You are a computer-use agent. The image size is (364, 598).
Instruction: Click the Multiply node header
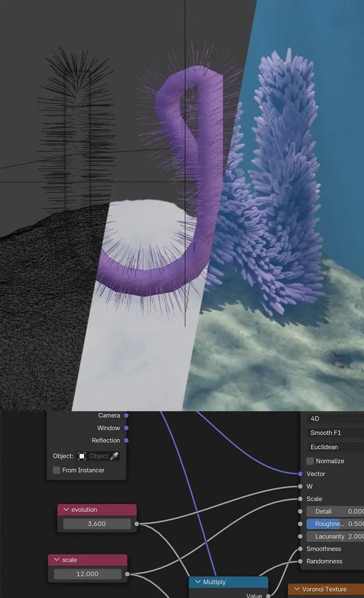pos(228,582)
